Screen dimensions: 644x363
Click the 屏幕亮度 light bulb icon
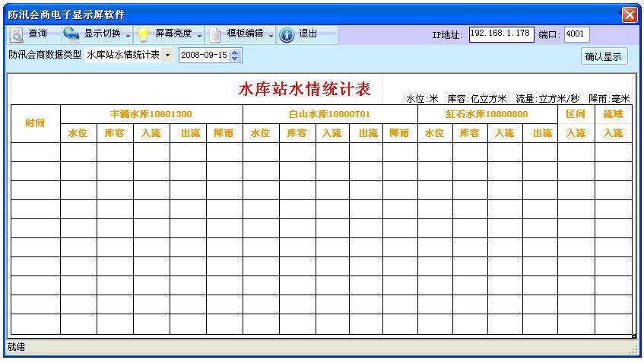143,35
